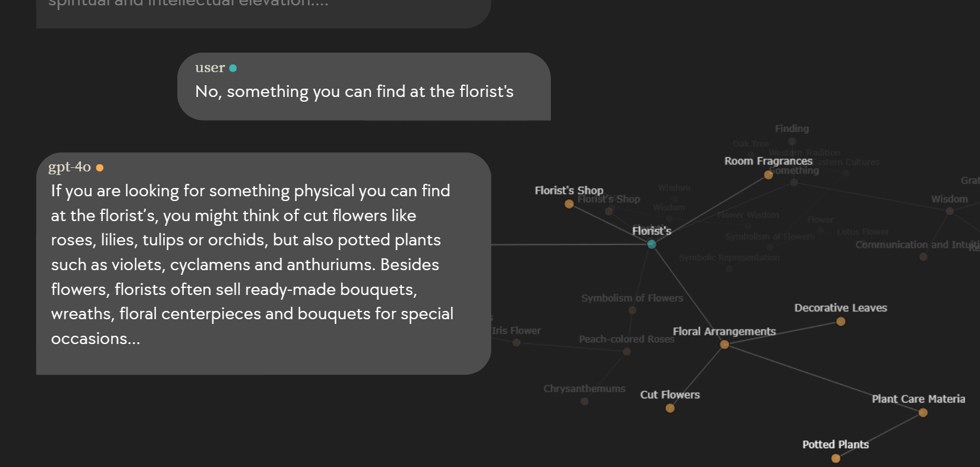Click the teal Florist's graph node
The width and height of the screenshot is (980, 467).
(x=651, y=244)
